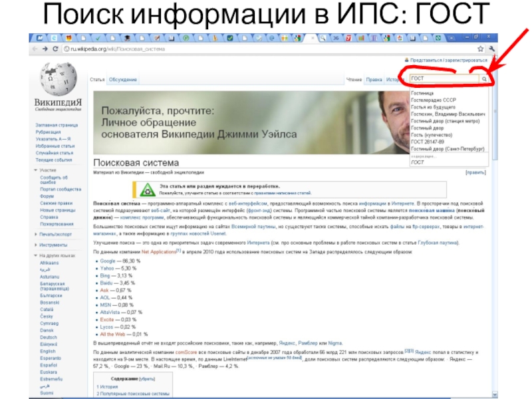Select the Чтение view tab
532x399 pixels.
tap(354, 80)
